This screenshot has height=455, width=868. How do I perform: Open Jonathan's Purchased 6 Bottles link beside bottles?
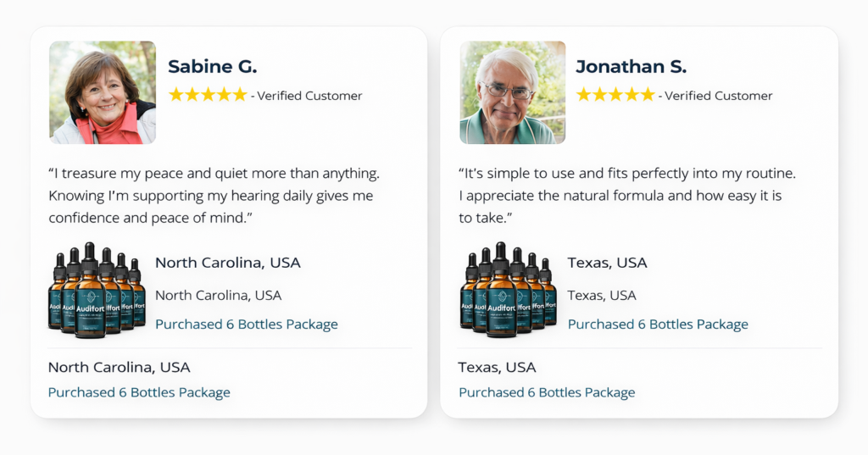coord(658,325)
